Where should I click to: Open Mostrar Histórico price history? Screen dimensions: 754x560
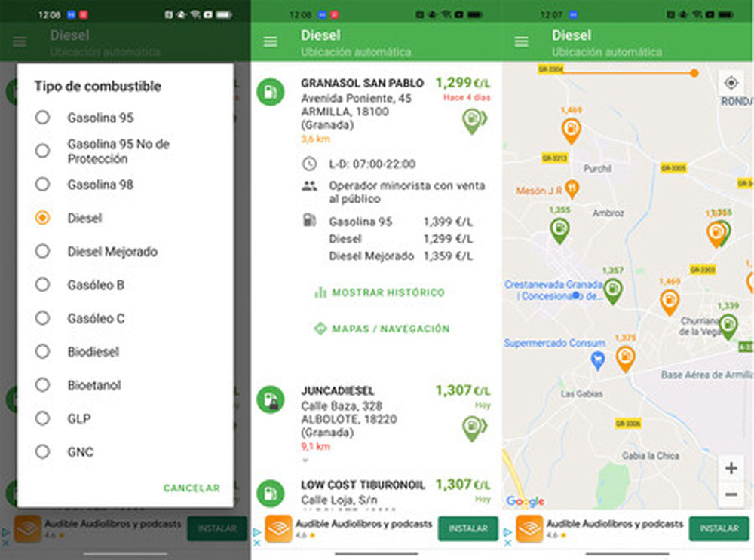380,292
